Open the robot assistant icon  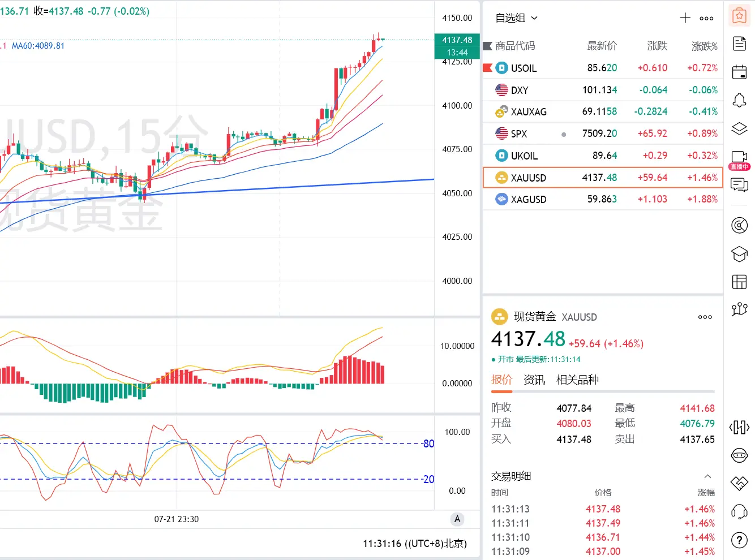click(739, 455)
